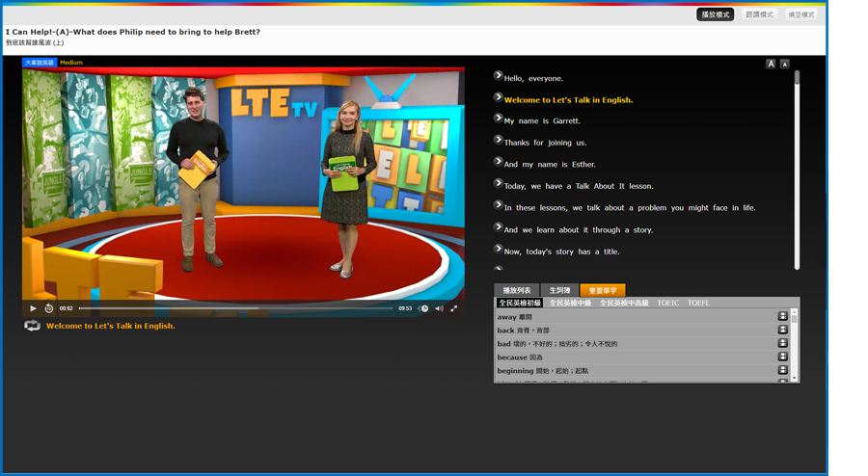The image size is (868, 476).
Task: Click the rewind 10 seconds icon
Action: (49, 308)
